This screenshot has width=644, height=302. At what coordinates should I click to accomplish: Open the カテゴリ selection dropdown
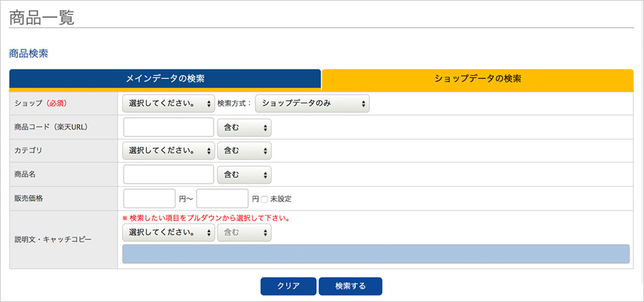[169, 151]
